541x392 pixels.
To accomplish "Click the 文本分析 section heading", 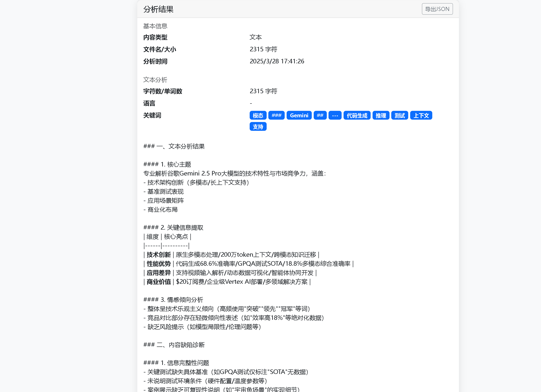I will 155,80.
